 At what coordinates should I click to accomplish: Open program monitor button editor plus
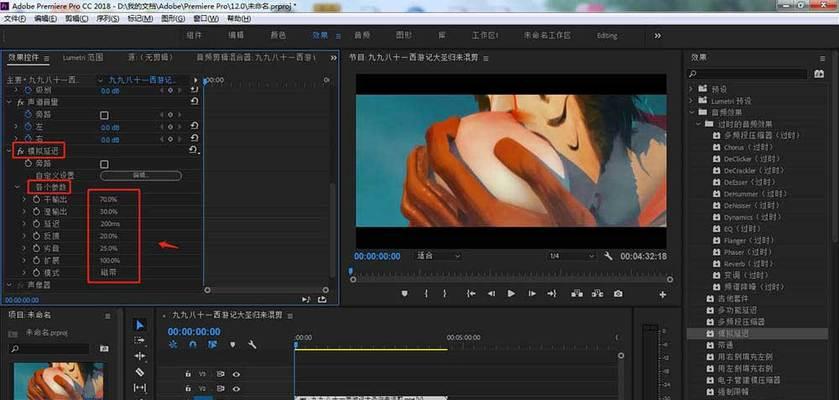click(662, 294)
